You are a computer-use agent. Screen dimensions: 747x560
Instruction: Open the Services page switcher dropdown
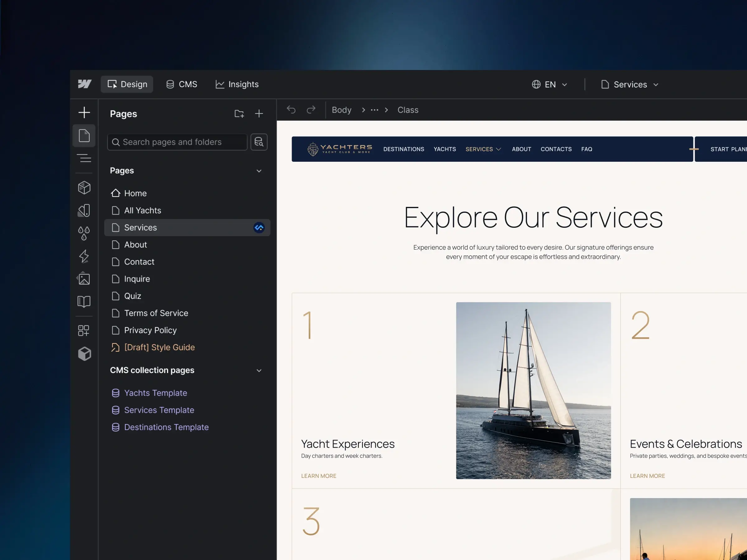pos(630,84)
